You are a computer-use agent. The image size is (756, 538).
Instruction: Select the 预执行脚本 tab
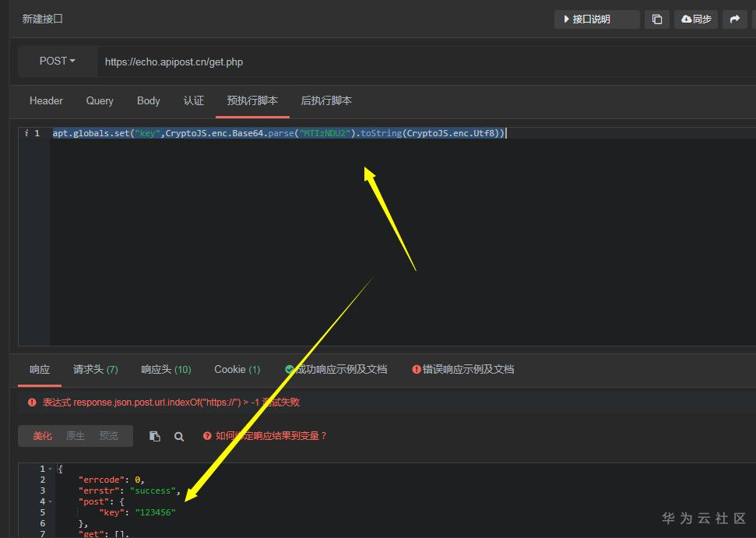252,100
